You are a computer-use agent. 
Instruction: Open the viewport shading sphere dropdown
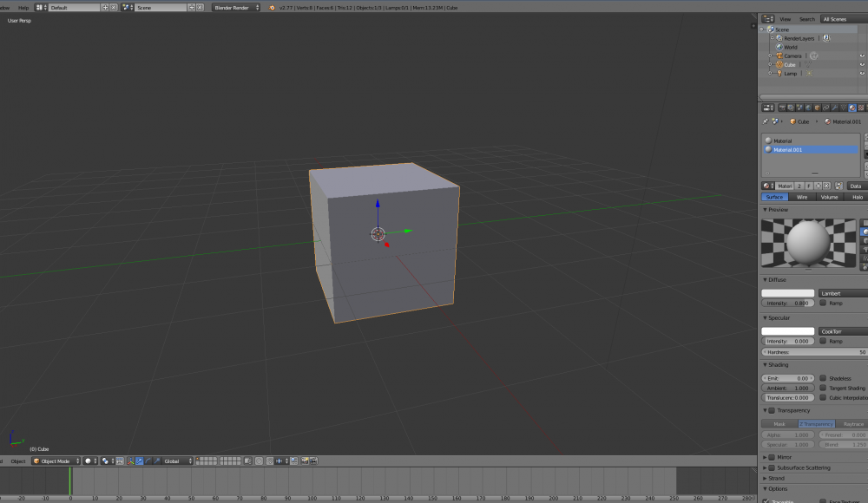coord(91,461)
